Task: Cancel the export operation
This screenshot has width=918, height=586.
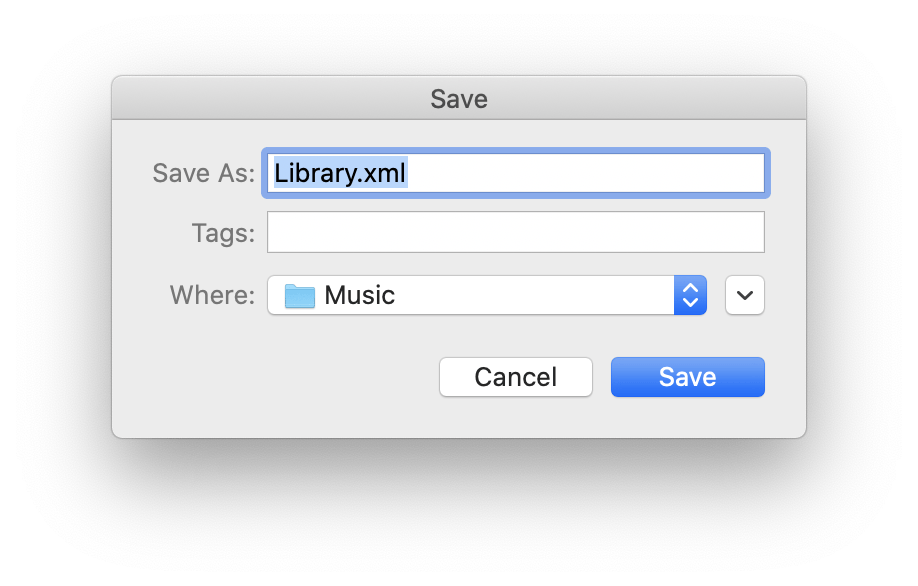Action: [515, 377]
